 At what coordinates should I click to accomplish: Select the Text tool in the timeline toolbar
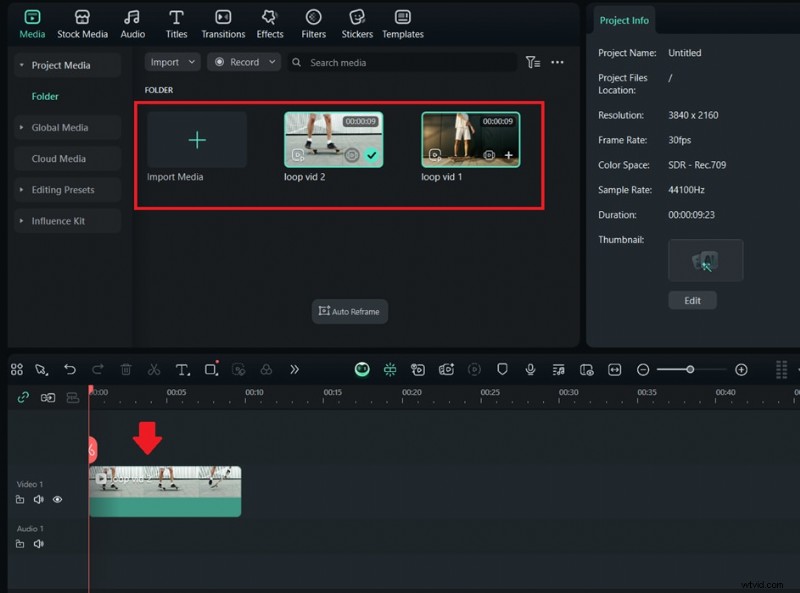pyautogui.click(x=182, y=369)
